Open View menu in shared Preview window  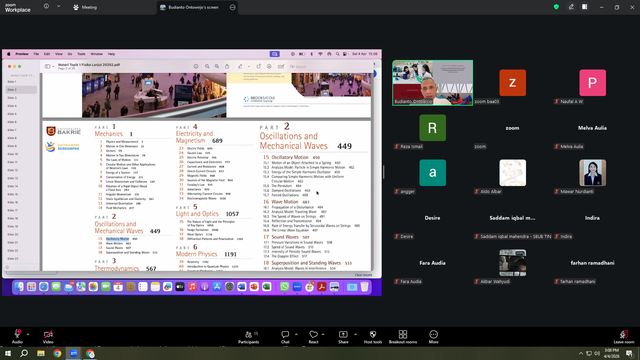[x=59, y=54]
